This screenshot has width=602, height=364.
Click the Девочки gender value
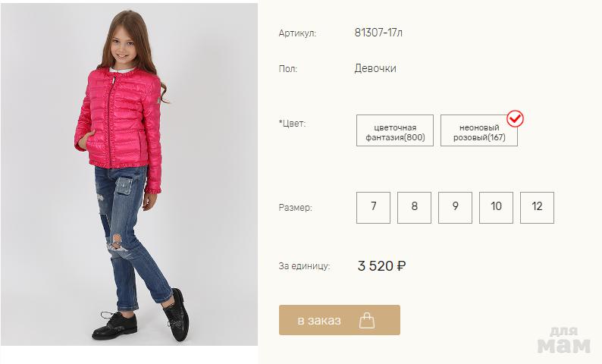tap(375, 69)
